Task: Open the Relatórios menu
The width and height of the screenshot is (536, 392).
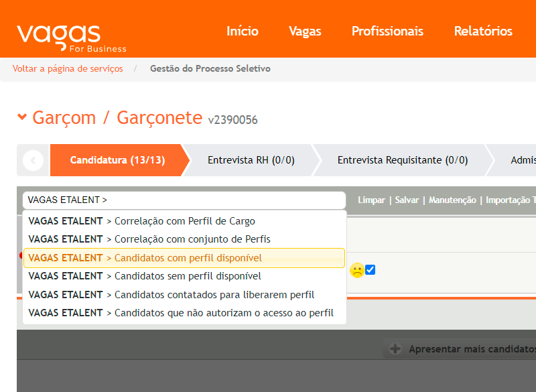Action: point(483,31)
